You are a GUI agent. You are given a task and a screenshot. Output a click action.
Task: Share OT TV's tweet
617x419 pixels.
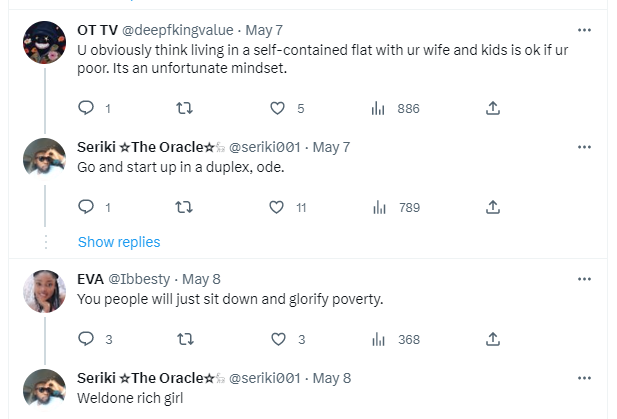tap(492, 108)
